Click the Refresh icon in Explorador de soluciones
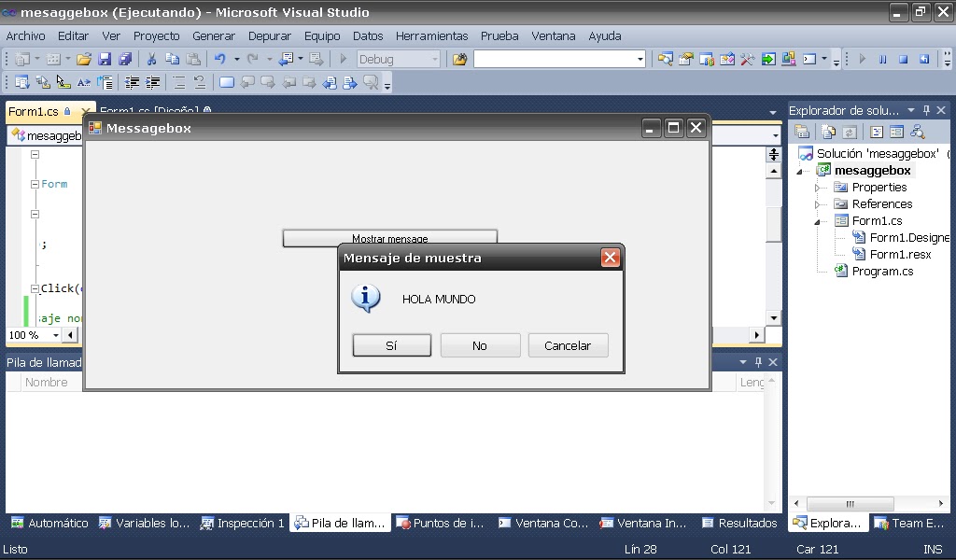Screen dimensions: 956x560 coord(850,131)
